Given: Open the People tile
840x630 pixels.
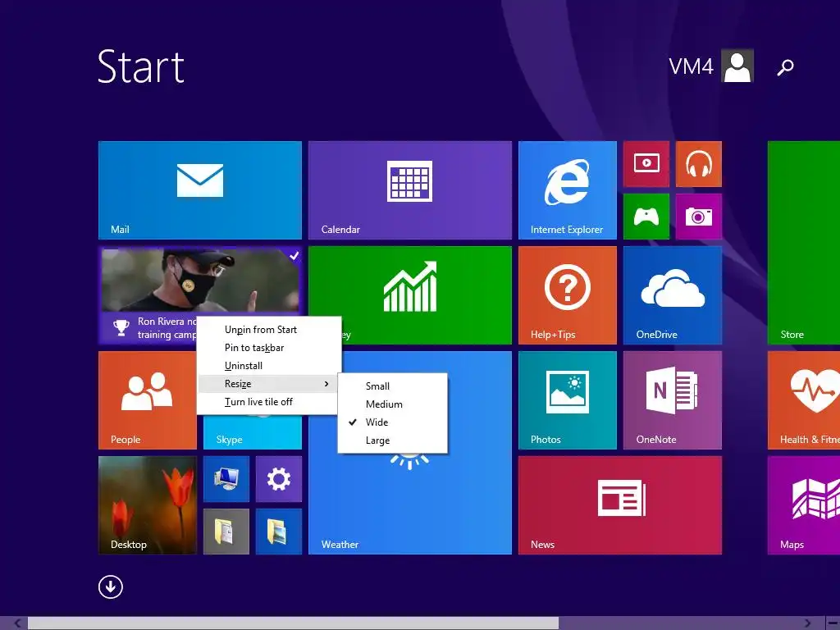Looking at the screenshot, I should point(148,400).
